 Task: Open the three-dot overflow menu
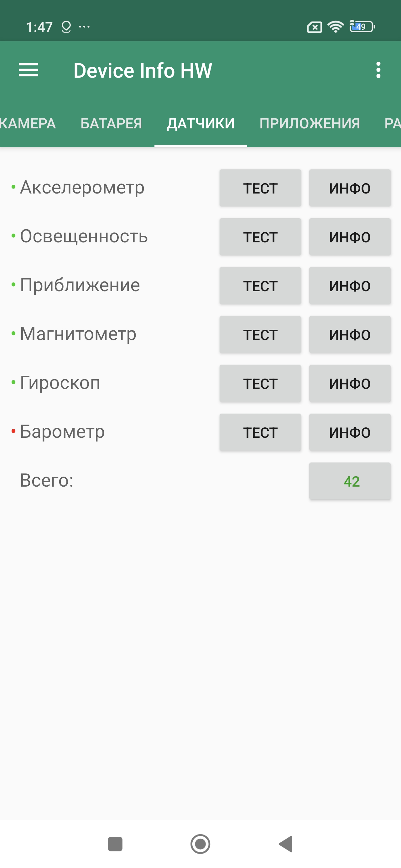[x=378, y=70]
